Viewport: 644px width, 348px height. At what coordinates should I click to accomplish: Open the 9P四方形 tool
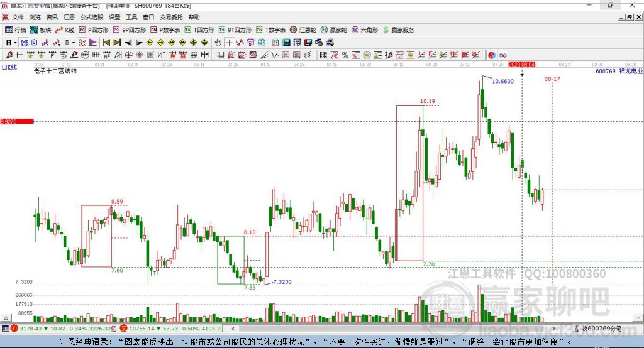[x=130, y=30]
